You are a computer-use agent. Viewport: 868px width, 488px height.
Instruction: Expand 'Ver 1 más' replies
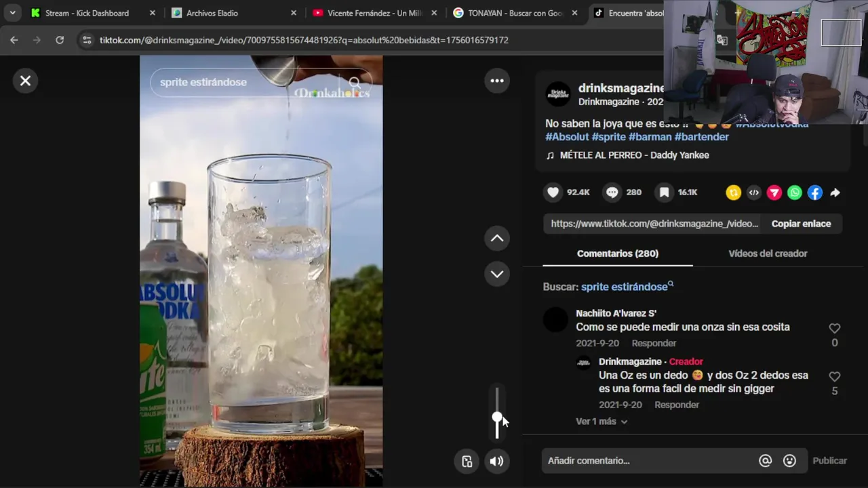[x=601, y=422]
